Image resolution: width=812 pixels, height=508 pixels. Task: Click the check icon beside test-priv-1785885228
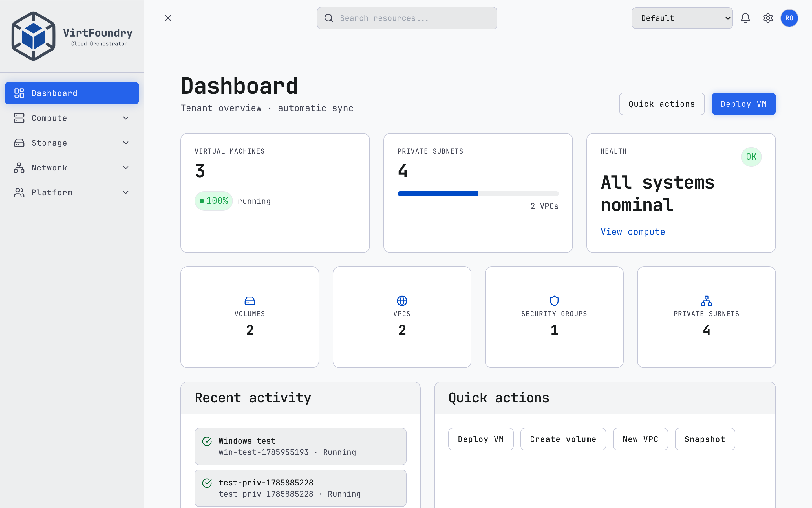point(207,483)
